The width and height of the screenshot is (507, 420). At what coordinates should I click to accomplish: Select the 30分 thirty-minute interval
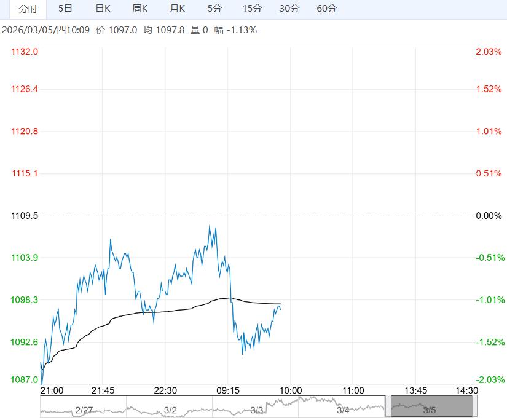point(289,9)
